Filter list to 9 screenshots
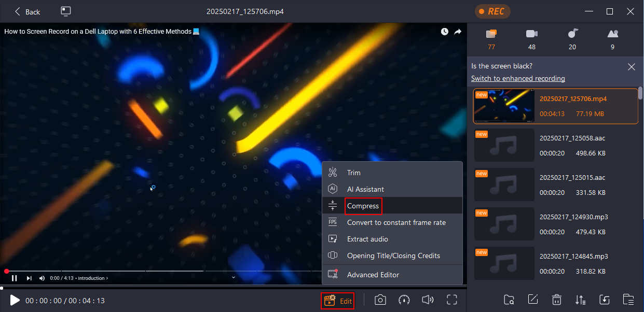The width and height of the screenshot is (644, 312). [x=612, y=39]
